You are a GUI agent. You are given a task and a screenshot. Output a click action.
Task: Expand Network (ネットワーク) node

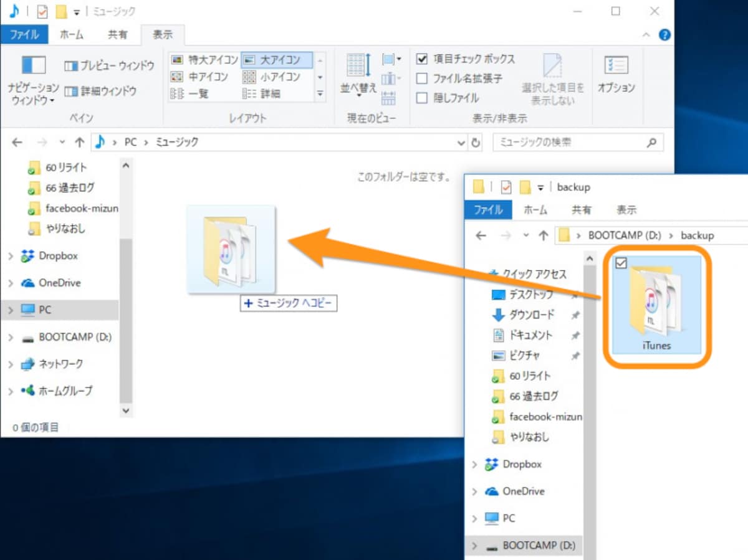pos(10,364)
